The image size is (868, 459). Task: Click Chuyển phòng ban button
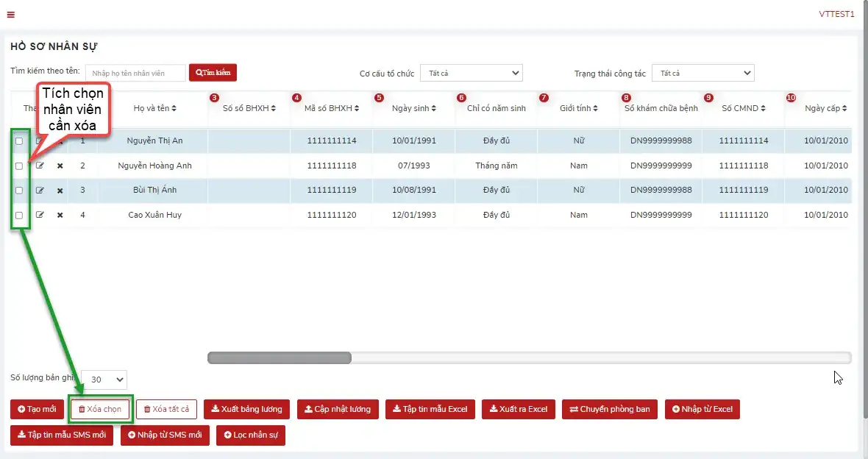pos(610,409)
